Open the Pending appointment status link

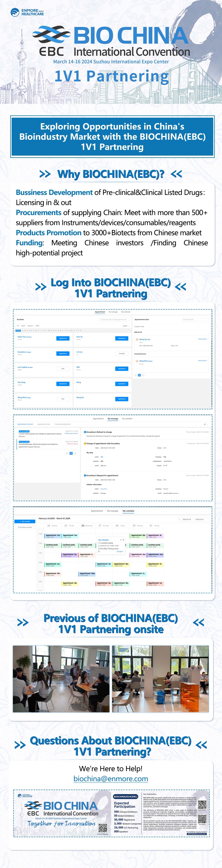[x=71, y=434]
